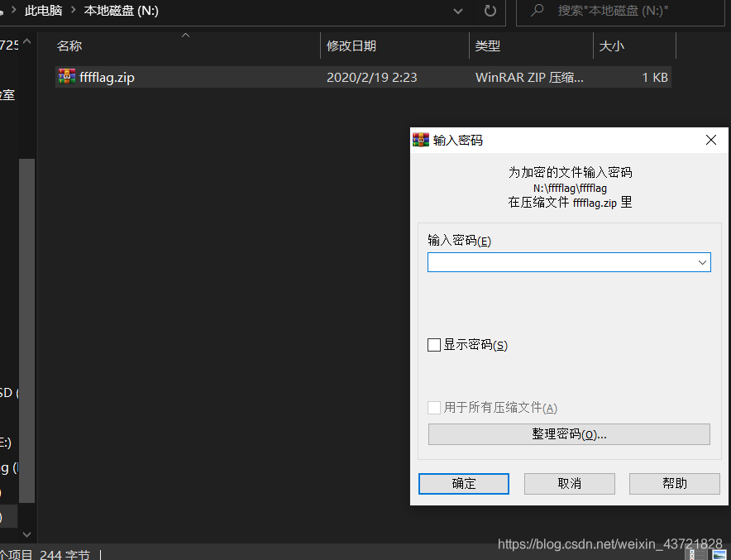Open the address bar history dropdown
Viewport: 731px width, 560px height.
click(457, 12)
